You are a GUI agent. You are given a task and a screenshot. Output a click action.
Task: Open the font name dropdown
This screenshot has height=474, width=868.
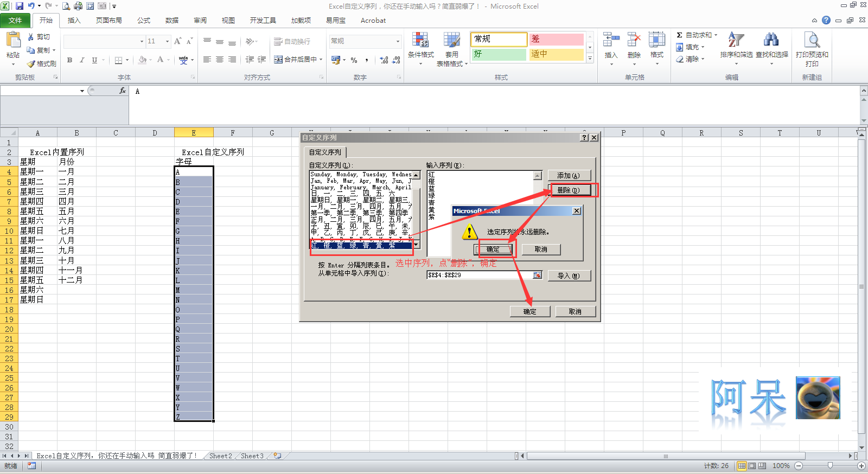tap(142, 41)
